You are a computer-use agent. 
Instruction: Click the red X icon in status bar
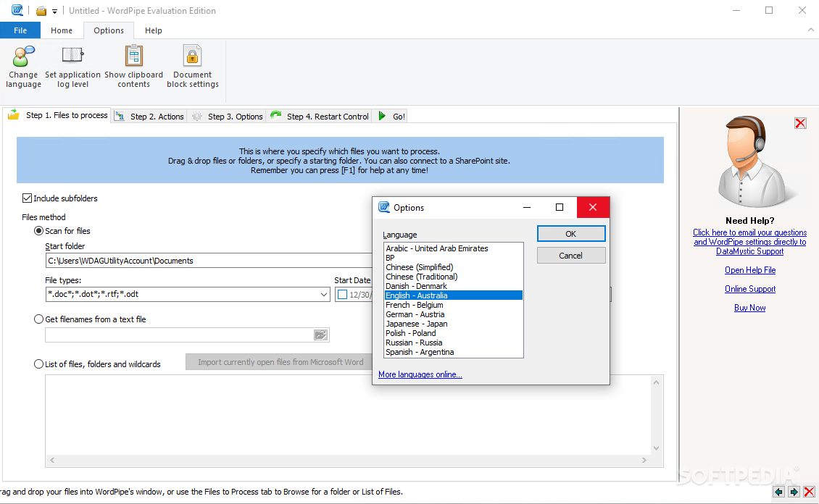[809, 492]
